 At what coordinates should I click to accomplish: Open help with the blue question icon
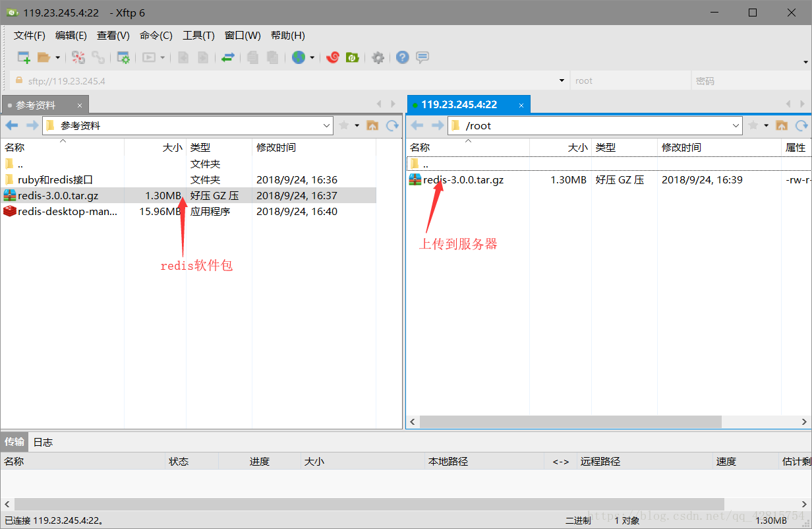[403, 57]
